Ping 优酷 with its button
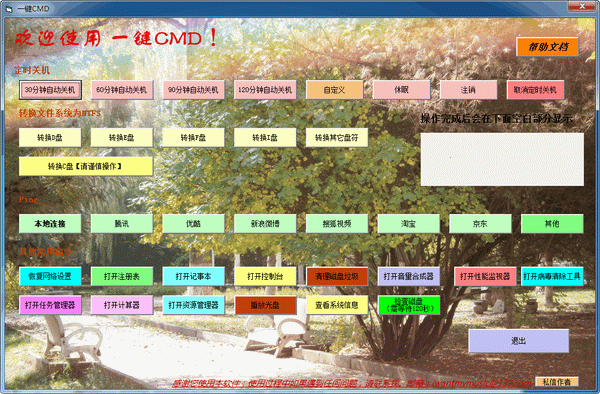Screen dimensions: 600x394 [193, 224]
